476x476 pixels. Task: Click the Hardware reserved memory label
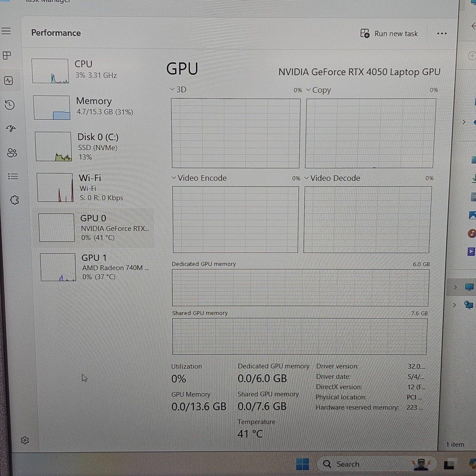point(357,407)
